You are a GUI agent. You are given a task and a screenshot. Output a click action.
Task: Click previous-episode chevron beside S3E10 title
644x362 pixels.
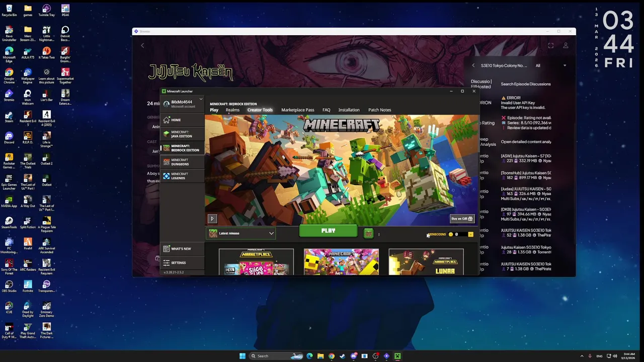(473, 65)
